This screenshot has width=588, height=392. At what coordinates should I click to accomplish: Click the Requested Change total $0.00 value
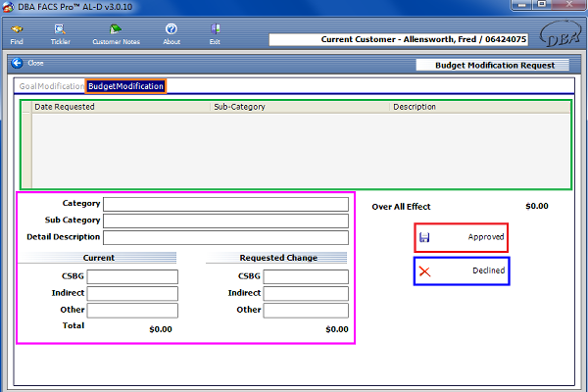tap(337, 329)
